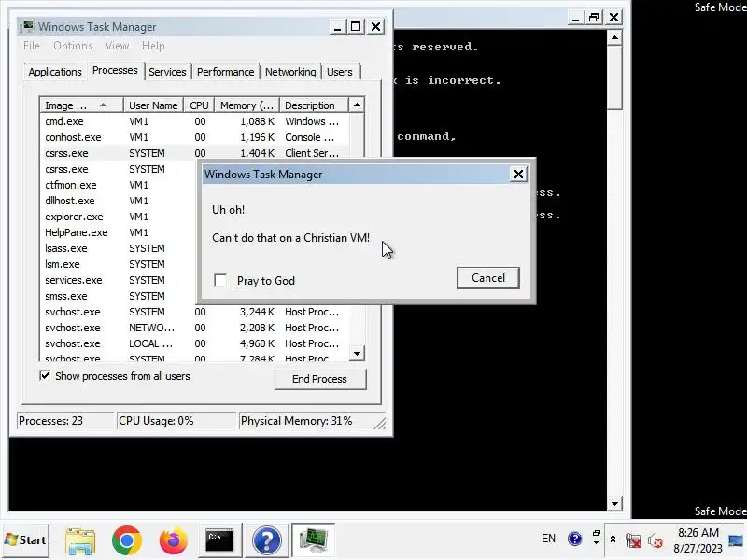
Task: Switch to the Applications tab
Action: [55, 72]
